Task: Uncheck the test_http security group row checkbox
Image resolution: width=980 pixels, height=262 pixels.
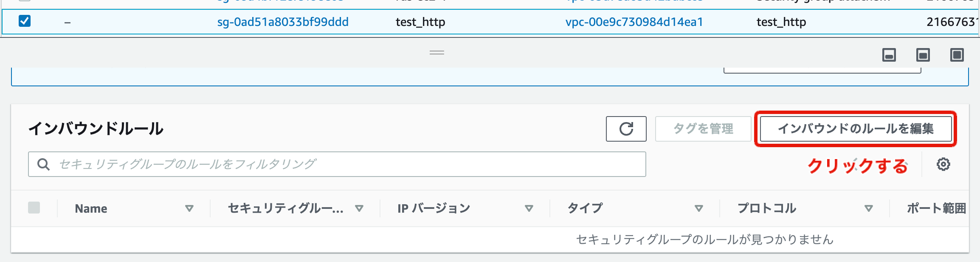Action: point(25,21)
